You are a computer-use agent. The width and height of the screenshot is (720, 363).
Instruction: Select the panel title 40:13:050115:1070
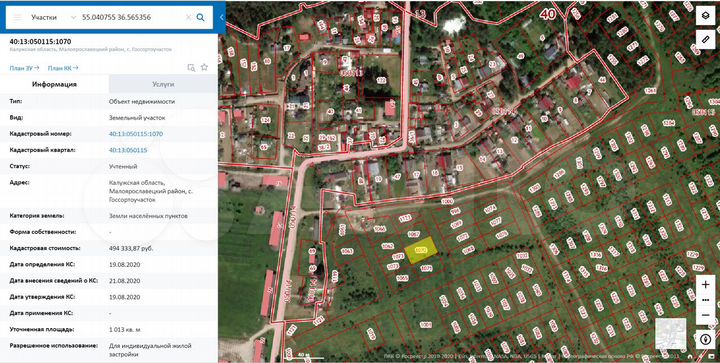(x=40, y=42)
